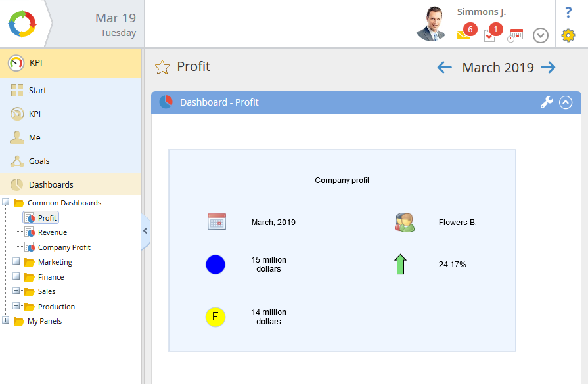Open the tasks icon with badge 1
Screen dimensions: 588x384
point(490,35)
